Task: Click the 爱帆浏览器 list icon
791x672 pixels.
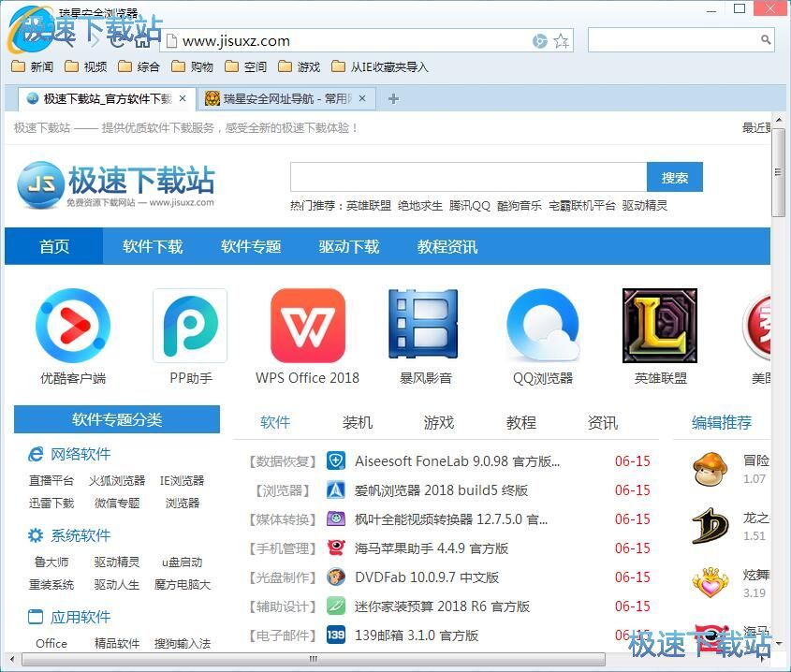Action: 335,489
